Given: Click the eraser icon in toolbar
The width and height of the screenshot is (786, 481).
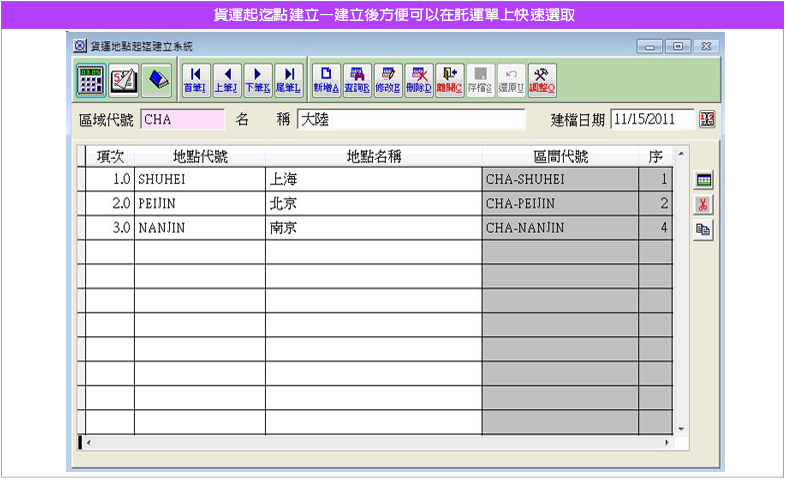Looking at the screenshot, I should point(157,79).
